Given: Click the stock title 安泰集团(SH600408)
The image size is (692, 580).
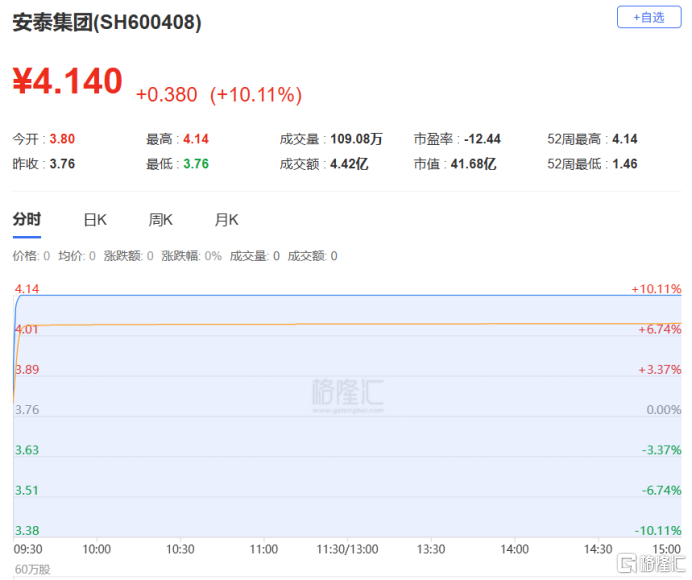Looking at the screenshot, I should [107, 22].
